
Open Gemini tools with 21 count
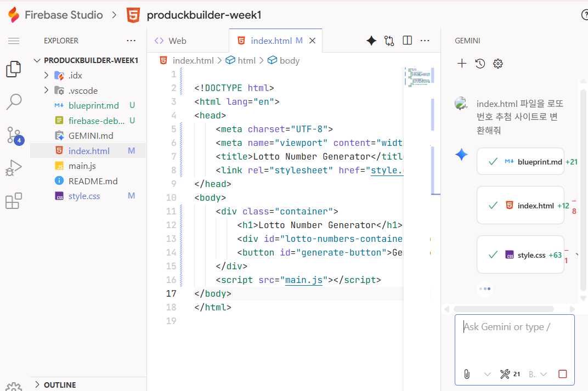(x=510, y=374)
